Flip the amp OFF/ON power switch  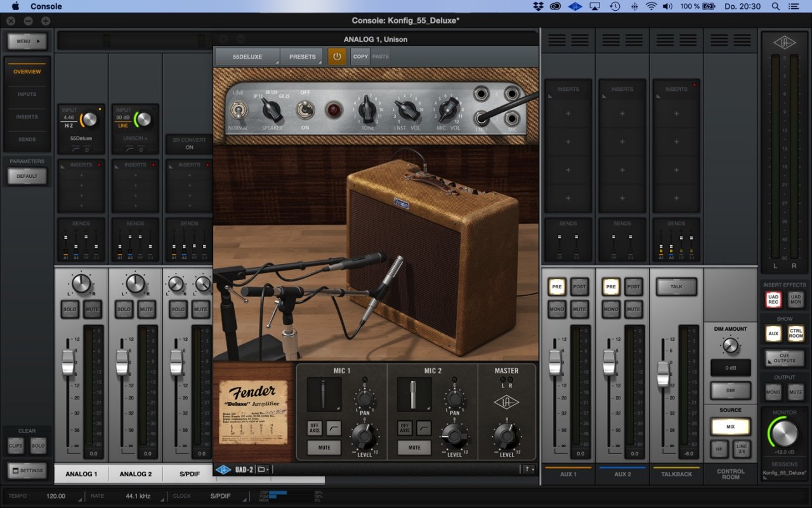pos(306,110)
